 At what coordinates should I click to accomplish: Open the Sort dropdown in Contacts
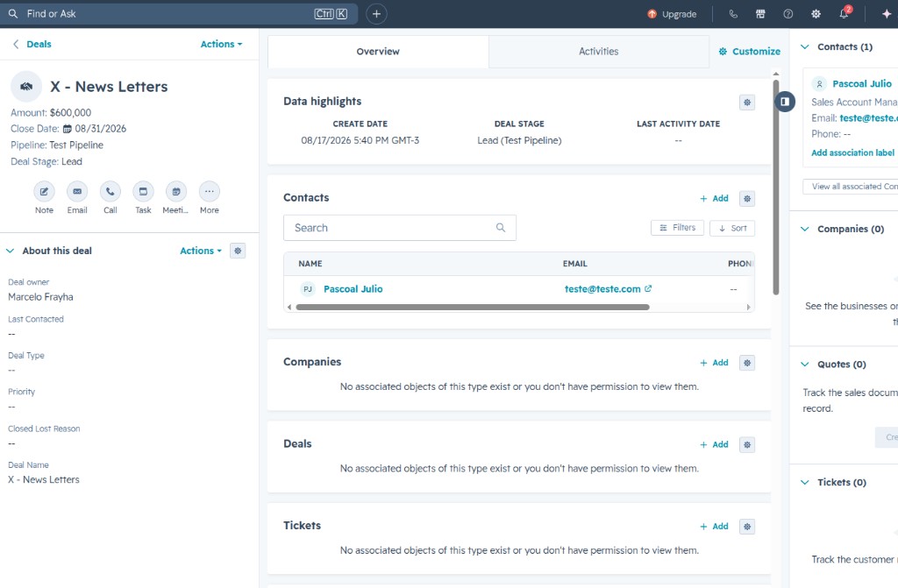tap(732, 228)
